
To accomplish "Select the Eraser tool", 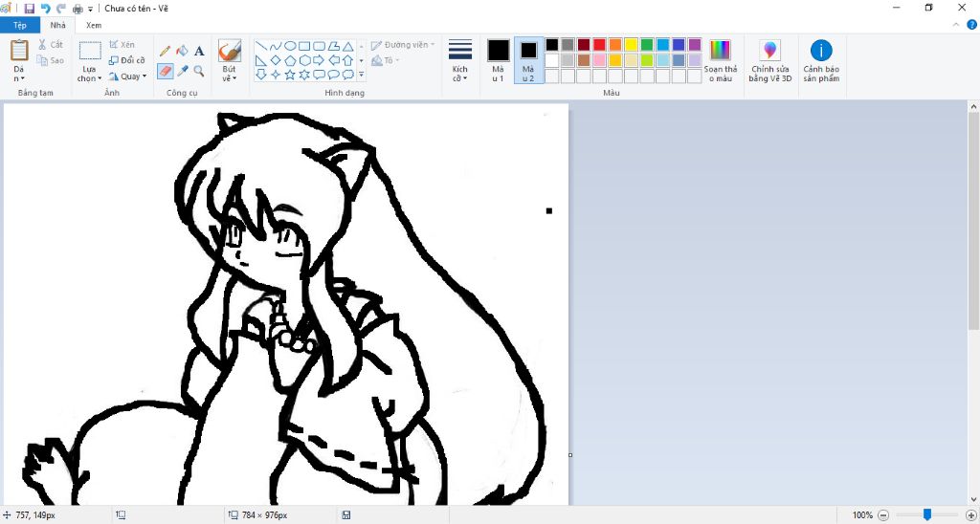I will pos(165,71).
